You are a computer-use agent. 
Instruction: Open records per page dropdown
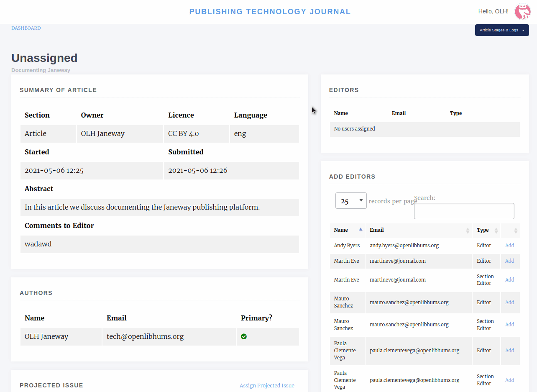coord(351,201)
